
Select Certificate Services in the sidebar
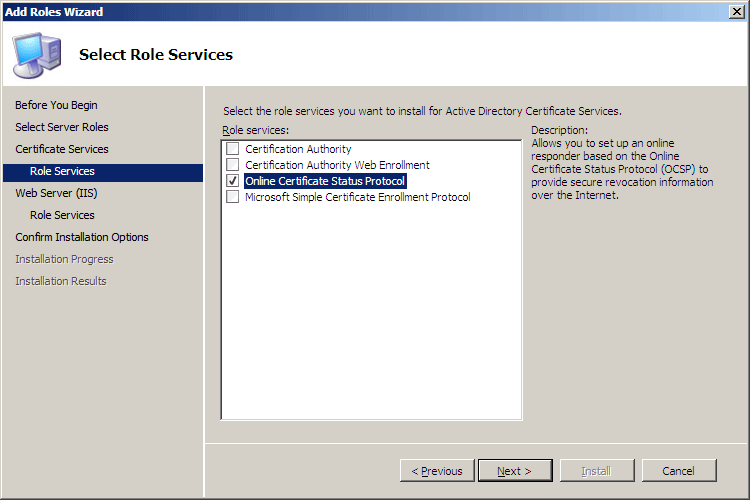click(62, 149)
